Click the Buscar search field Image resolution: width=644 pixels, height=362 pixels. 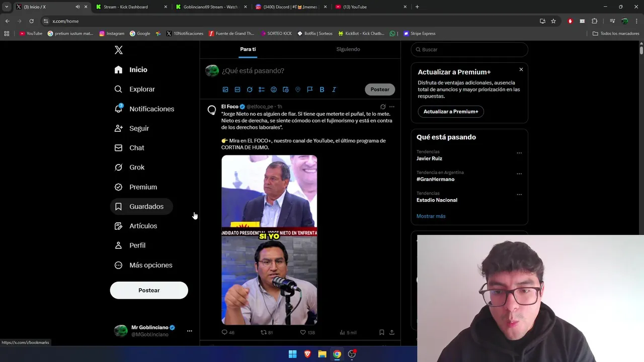click(469, 50)
